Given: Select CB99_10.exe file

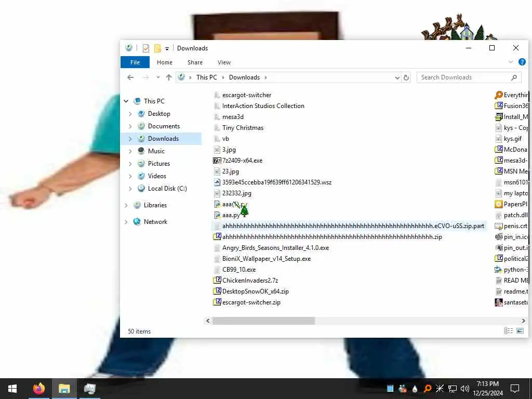Looking at the screenshot, I should 239,270.
